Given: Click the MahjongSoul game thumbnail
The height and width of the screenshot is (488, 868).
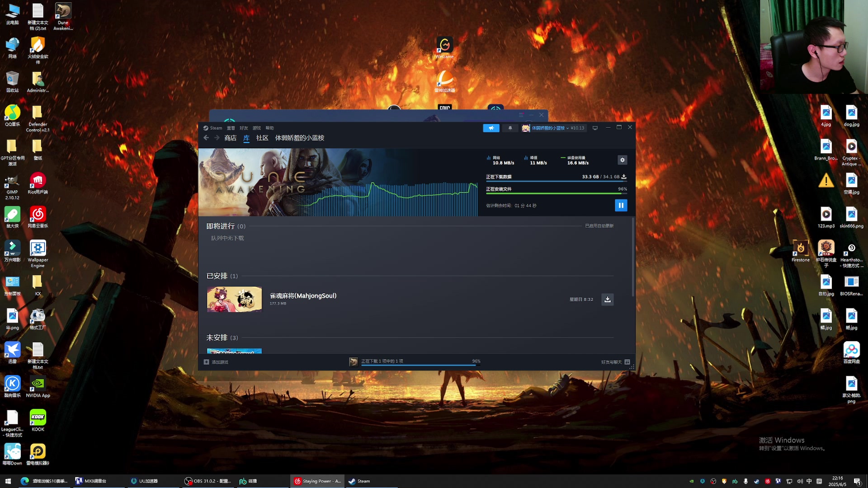Looking at the screenshot, I should pos(234,299).
